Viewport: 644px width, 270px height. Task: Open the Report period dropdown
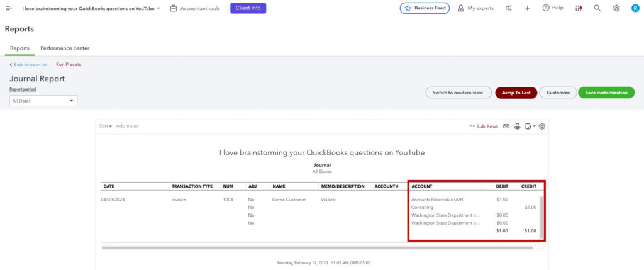43,101
